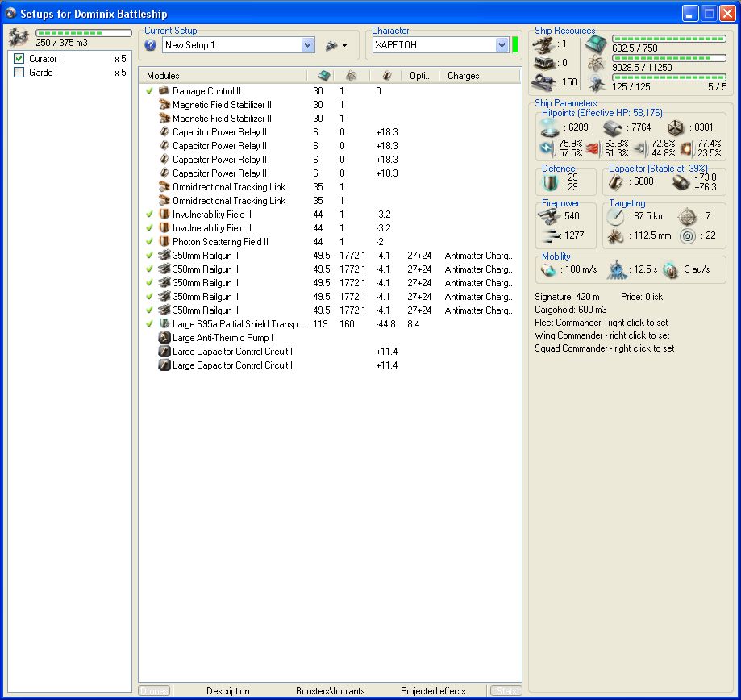Toggle the Large S95a Shield Transporter checkmark
Screen dimensions: 741x700
tap(149, 323)
